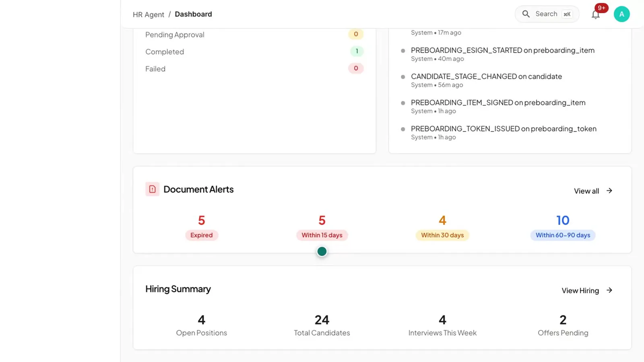Click the Pending Approval count badge 0

click(356, 34)
